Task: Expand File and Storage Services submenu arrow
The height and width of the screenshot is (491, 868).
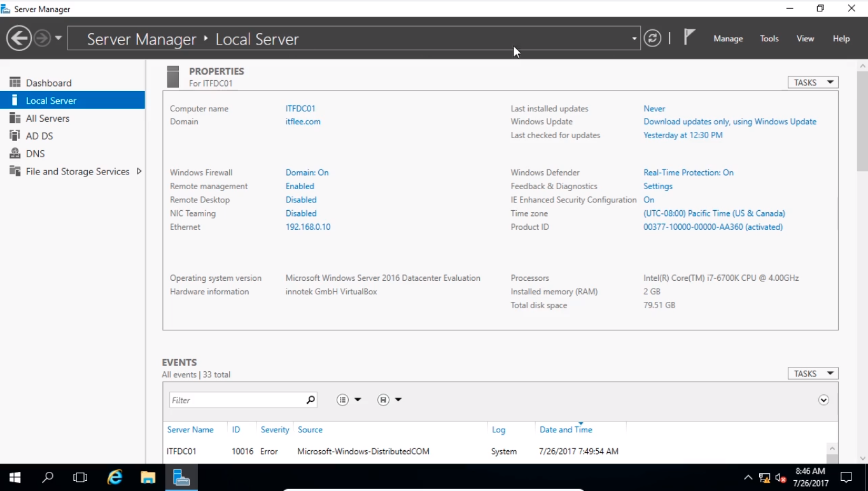Action: [x=139, y=171]
